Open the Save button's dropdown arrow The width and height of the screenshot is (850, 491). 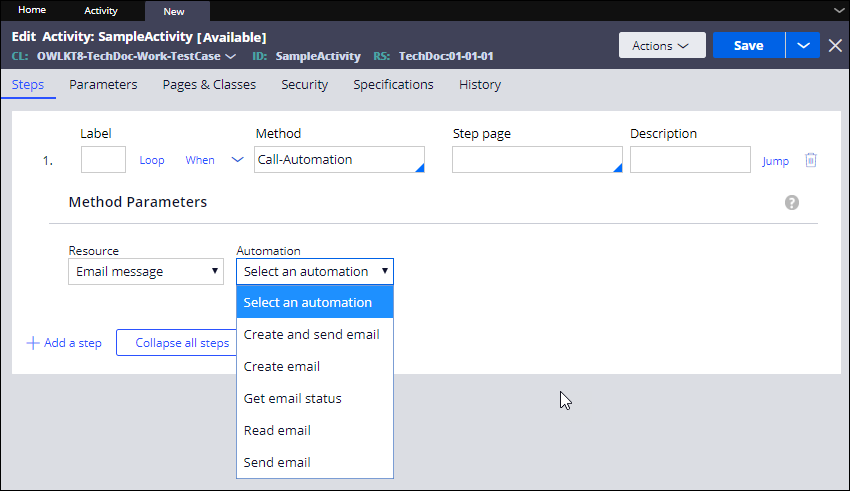[x=803, y=45]
